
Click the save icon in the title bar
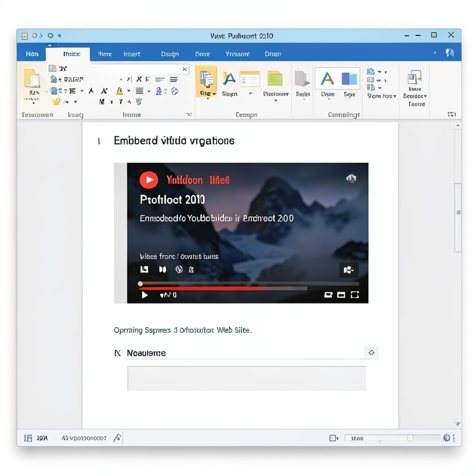point(25,36)
